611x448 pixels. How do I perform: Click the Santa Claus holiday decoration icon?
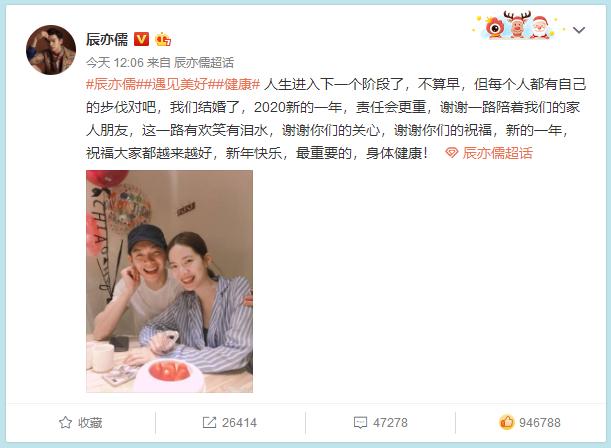point(540,27)
